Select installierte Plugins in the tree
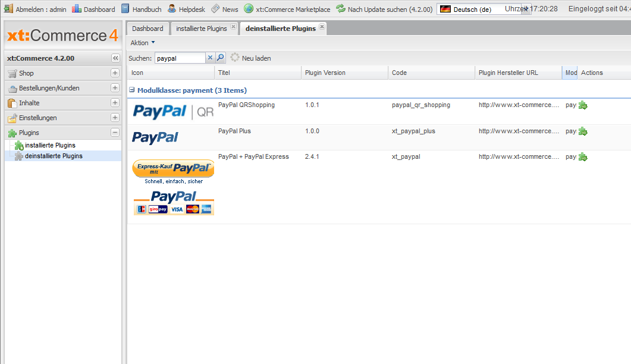The image size is (631, 364). click(50, 145)
